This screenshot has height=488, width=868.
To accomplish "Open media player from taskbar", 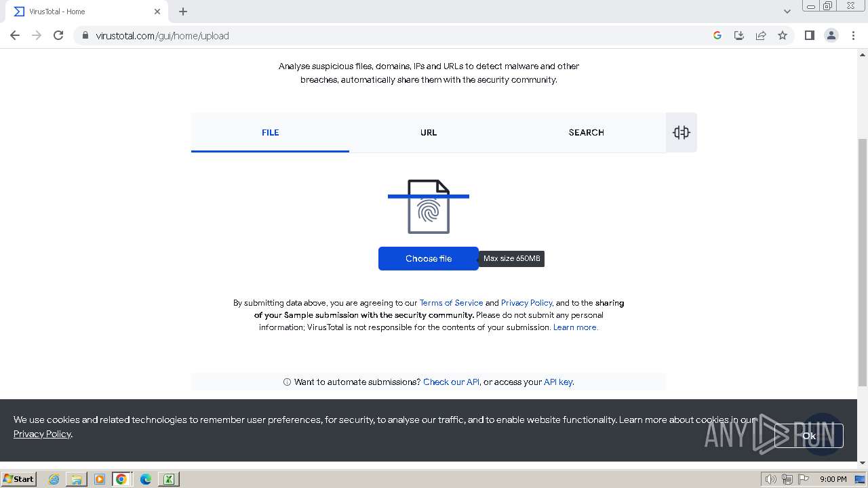I will [x=99, y=479].
